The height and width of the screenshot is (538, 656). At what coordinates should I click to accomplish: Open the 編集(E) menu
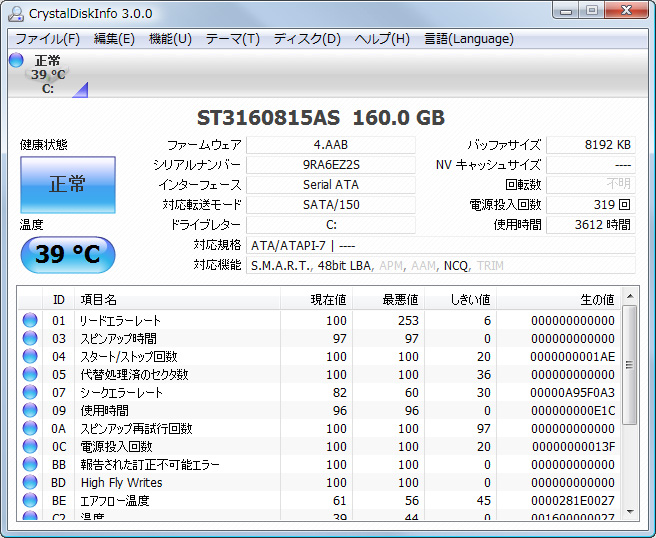[x=114, y=39]
